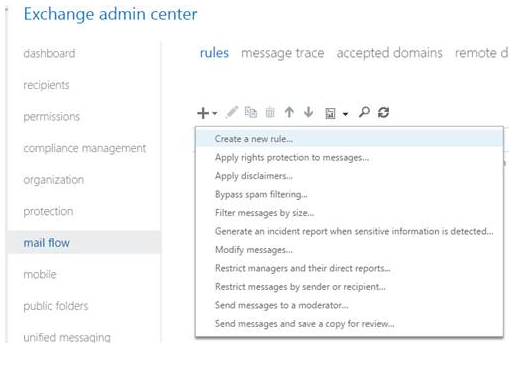Move rule up with the up arrow
Image resolution: width=519 pixels, height=366 pixels.
tap(289, 112)
